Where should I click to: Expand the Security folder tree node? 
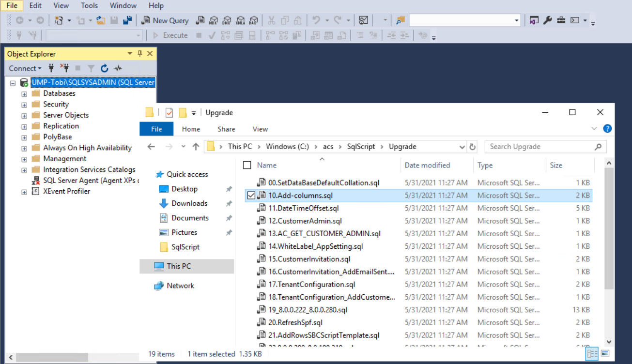coord(24,105)
